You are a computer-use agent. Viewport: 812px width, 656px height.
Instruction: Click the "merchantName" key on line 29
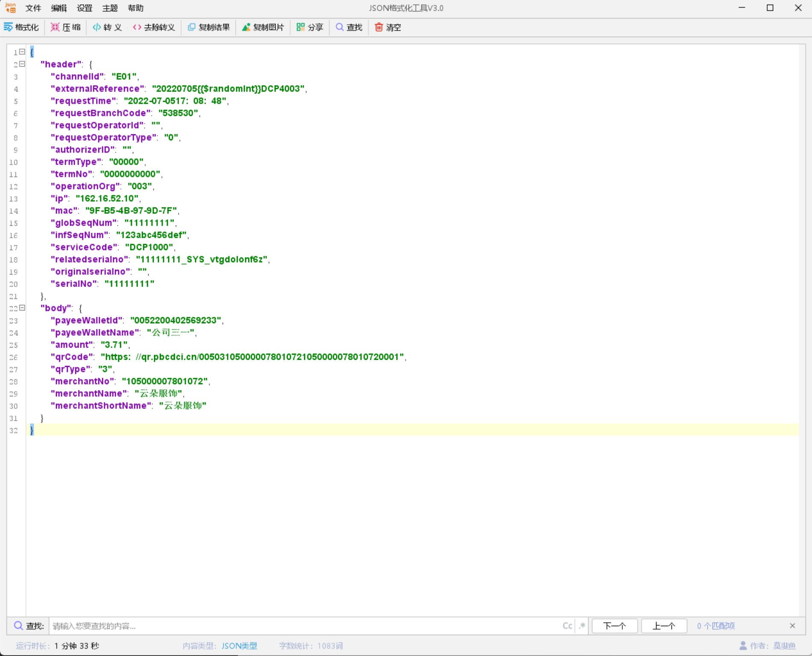89,393
